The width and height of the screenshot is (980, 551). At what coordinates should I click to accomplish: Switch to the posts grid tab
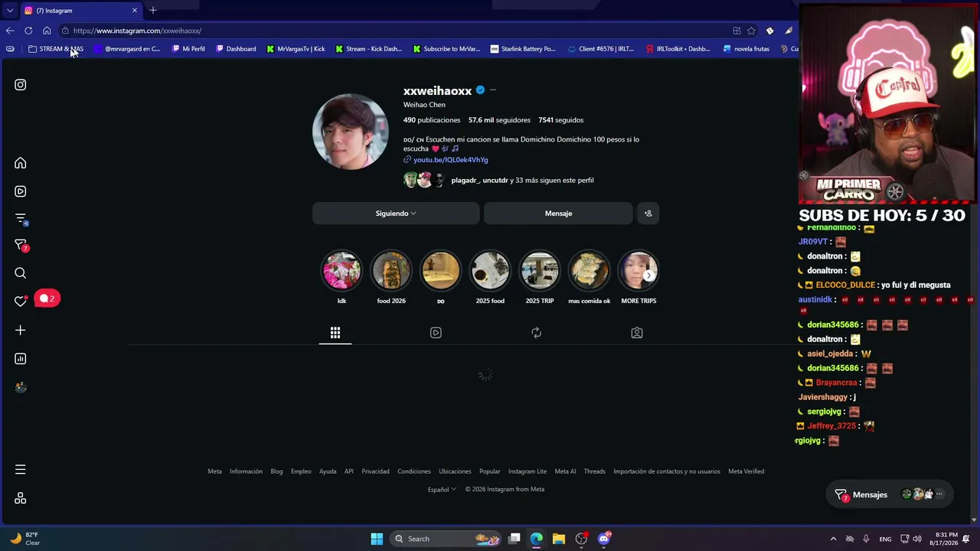[x=335, y=333]
